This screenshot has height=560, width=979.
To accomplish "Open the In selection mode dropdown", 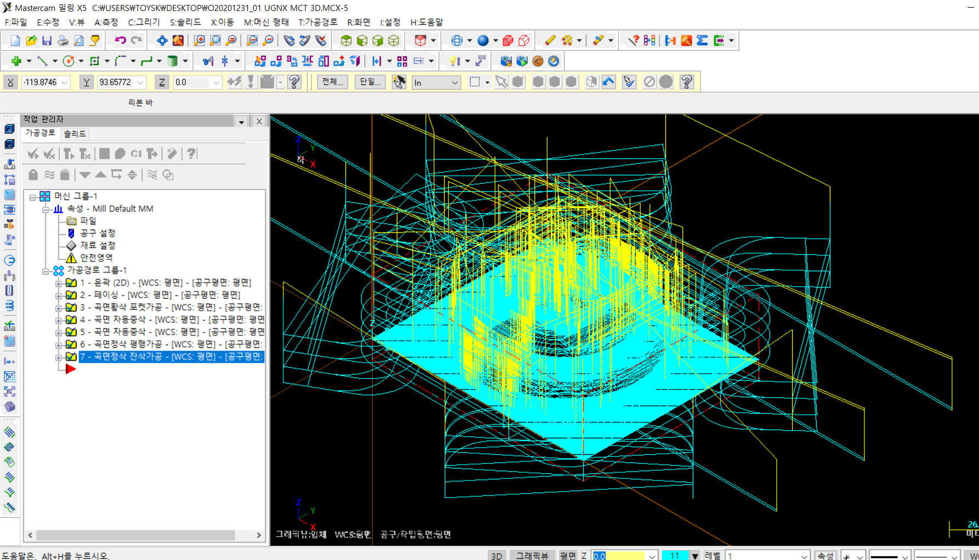I will coord(455,83).
